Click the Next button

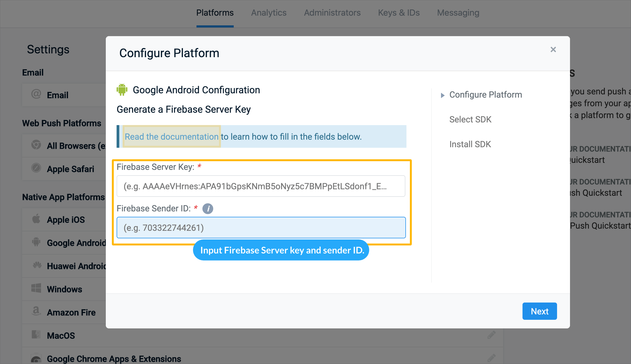(x=540, y=311)
